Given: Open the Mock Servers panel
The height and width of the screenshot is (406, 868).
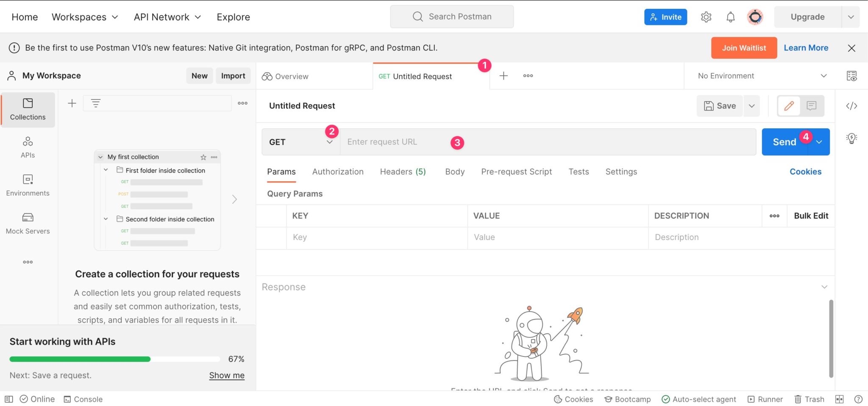Looking at the screenshot, I should [x=28, y=222].
